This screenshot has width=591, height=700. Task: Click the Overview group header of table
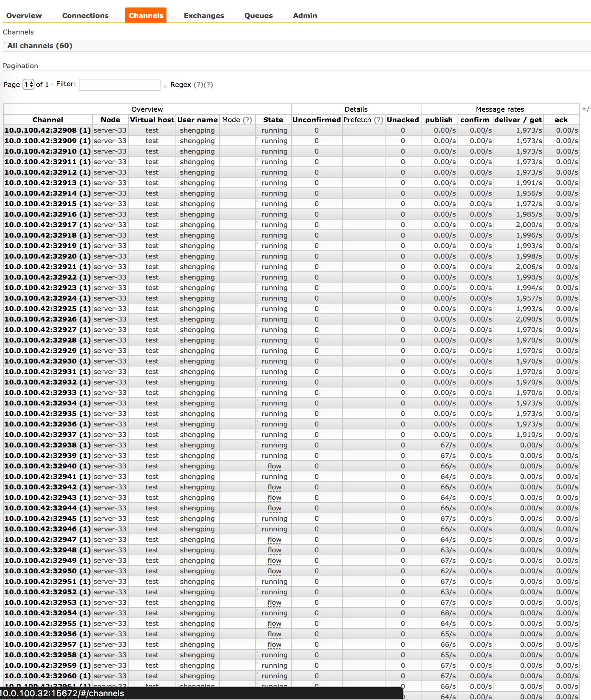pos(147,109)
